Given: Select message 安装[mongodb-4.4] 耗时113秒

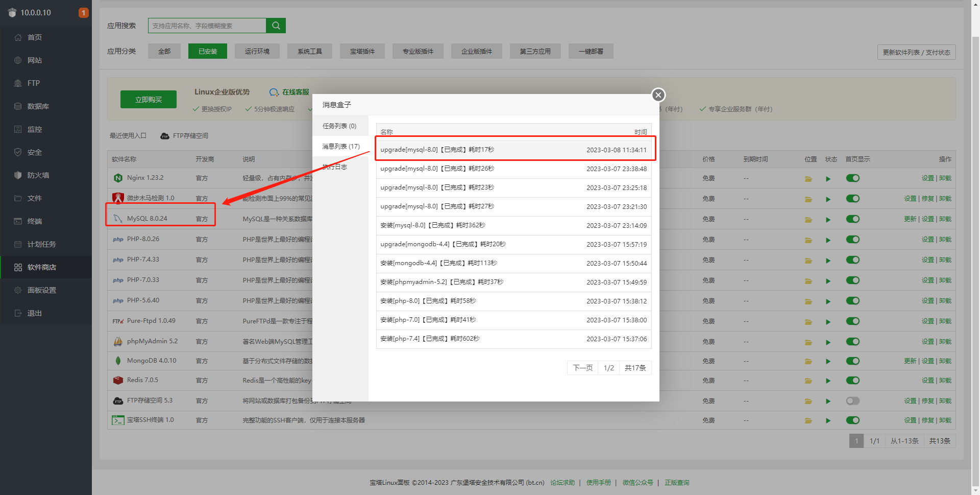Looking at the screenshot, I should click(513, 263).
